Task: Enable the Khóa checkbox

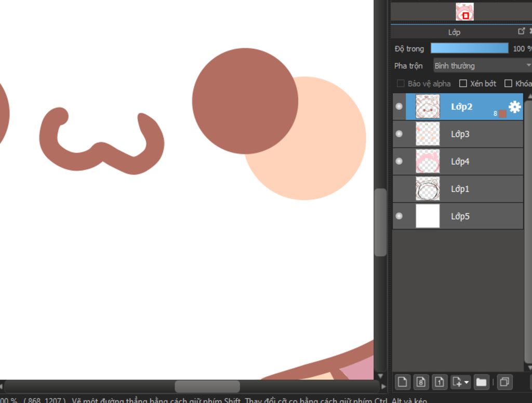Action: point(508,84)
